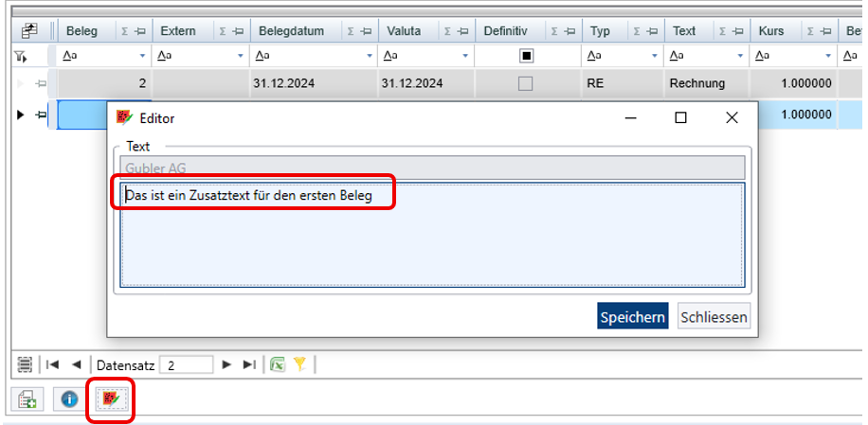This screenshot has height=425, width=868.
Task: Expand the Beleg filter dropdown
Action: [x=142, y=56]
